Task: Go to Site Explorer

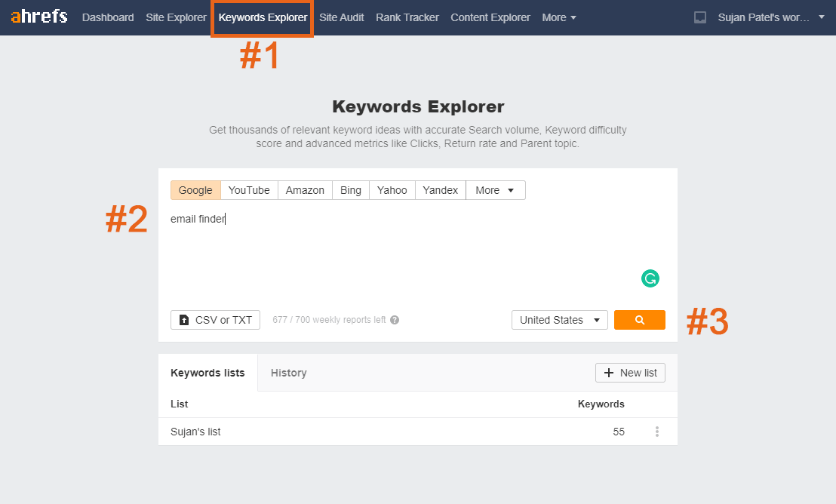Action: (x=176, y=17)
